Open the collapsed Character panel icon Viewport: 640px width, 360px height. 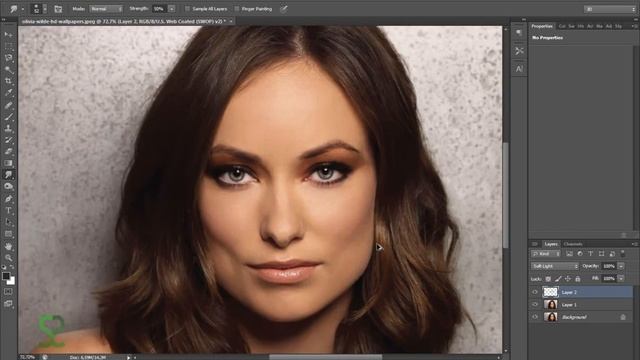coord(519,69)
